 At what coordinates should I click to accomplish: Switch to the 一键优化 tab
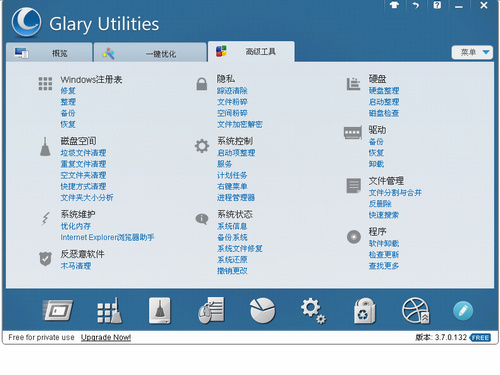pyautogui.click(x=150, y=53)
